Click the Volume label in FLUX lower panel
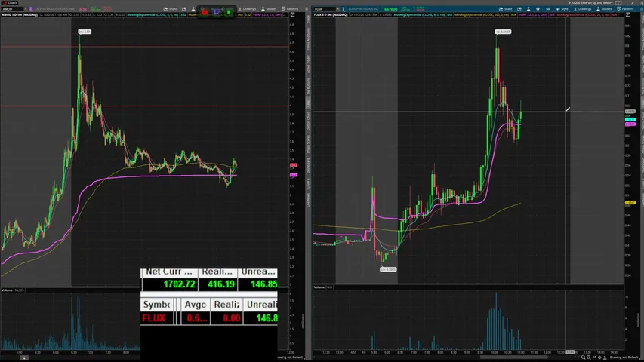Viewport: 644px width, 362px height. tap(319, 287)
